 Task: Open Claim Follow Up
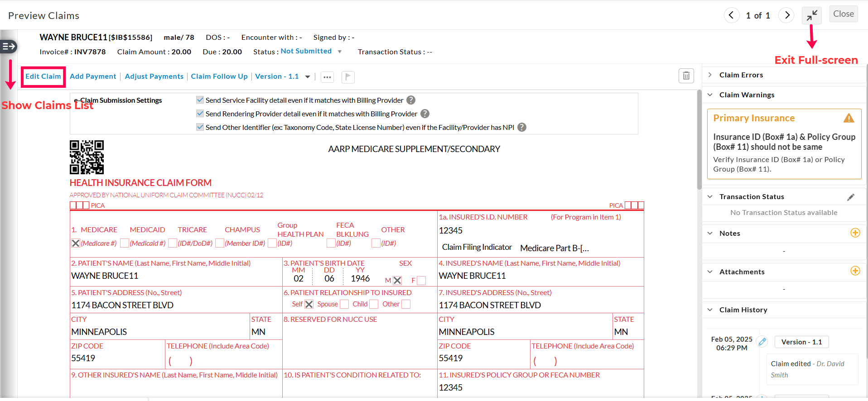[x=219, y=76]
